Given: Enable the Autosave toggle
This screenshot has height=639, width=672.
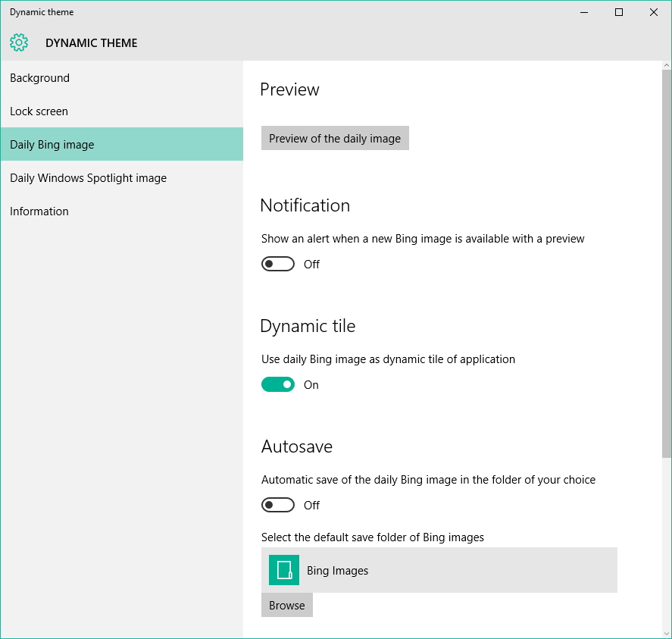Looking at the screenshot, I should [x=278, y=505].
